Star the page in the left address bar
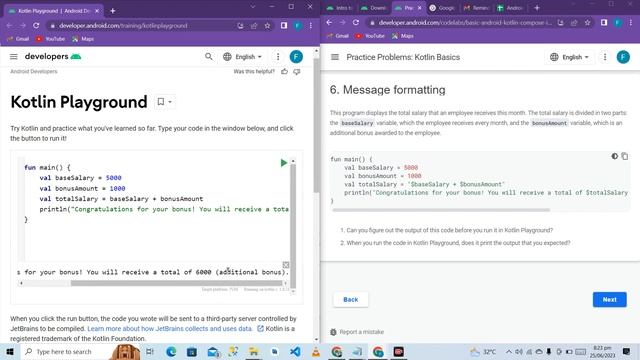 (267, 26)
